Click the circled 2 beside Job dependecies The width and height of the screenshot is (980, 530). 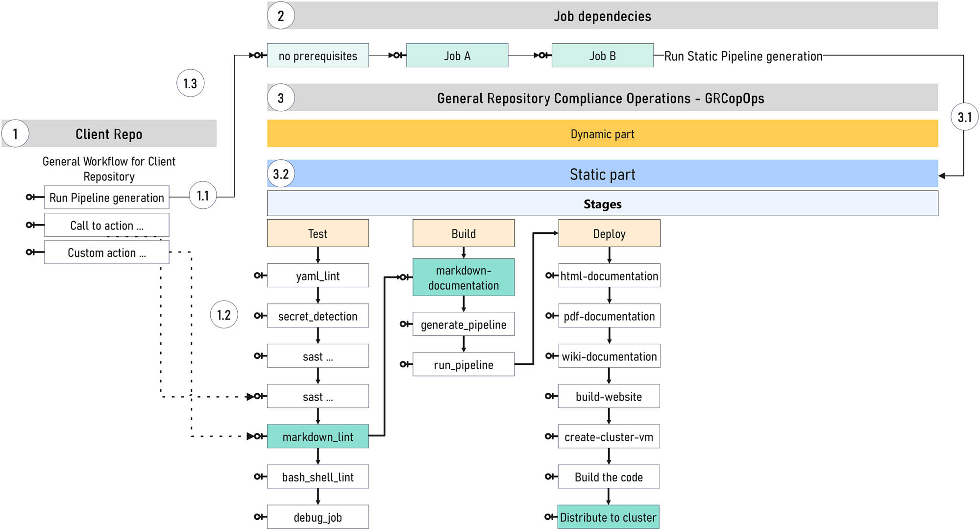(280, 16)
